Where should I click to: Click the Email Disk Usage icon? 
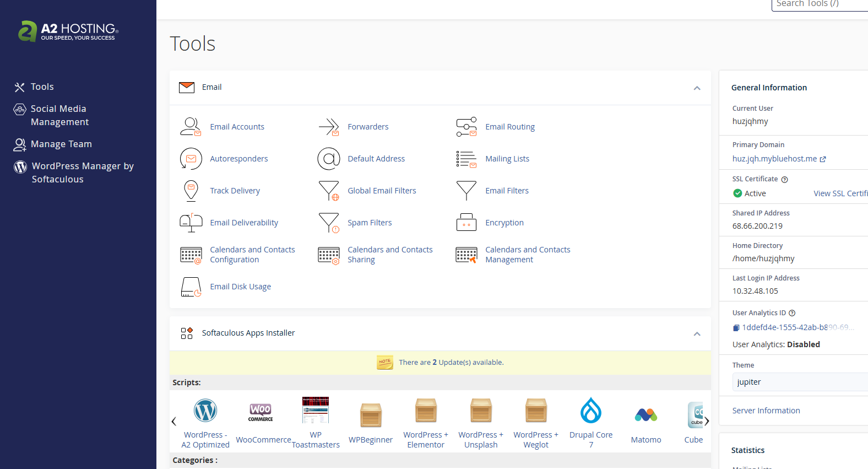click(191, 287)
